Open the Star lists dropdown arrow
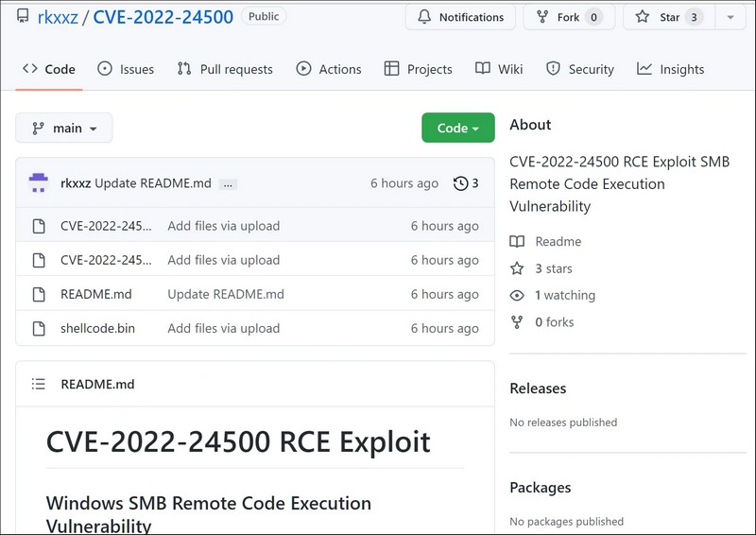The width and height of the screenshot is (756, 535). pos(729,17)
